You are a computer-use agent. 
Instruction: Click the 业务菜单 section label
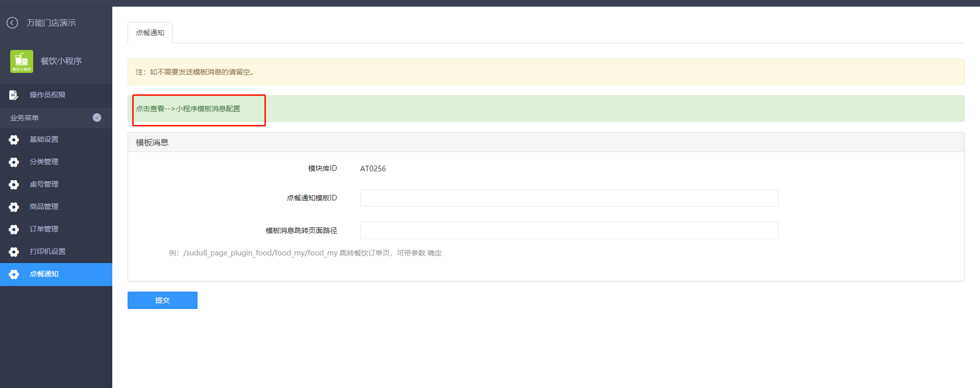[x=24, y=118]
